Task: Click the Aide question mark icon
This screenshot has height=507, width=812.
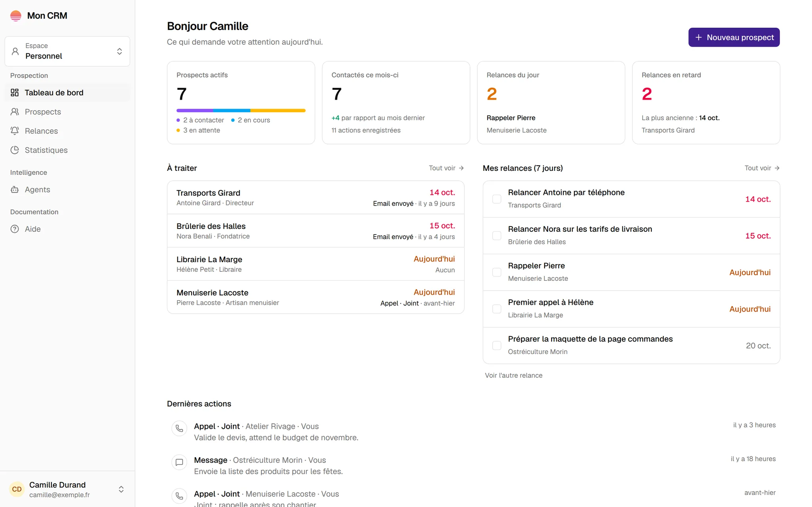Action: (15, 229)
